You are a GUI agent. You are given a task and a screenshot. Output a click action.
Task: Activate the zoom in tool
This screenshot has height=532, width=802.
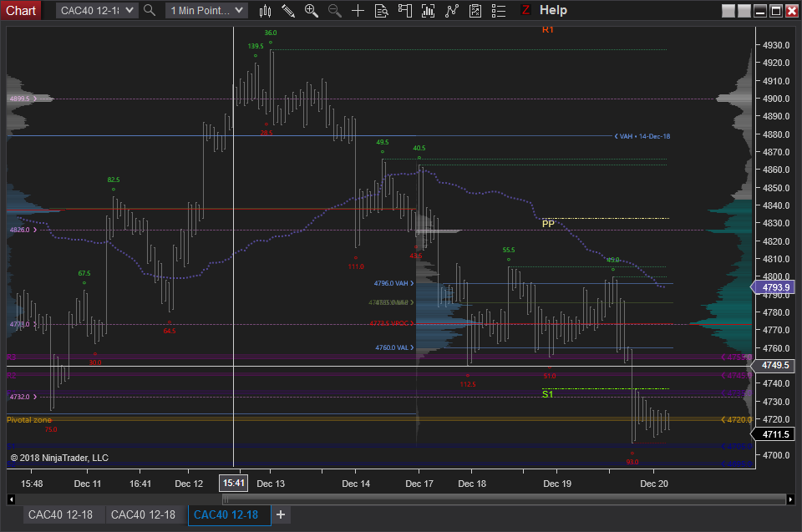pos(311,11)
